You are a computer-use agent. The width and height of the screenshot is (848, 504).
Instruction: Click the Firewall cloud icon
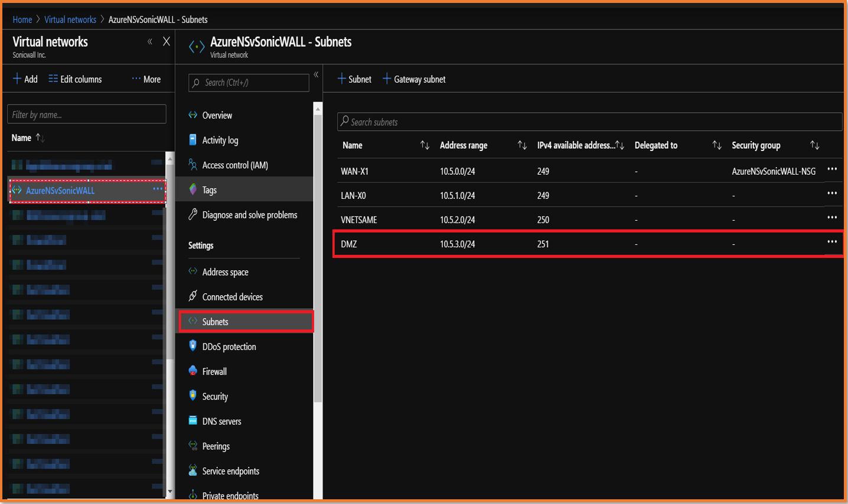[193, 371]
